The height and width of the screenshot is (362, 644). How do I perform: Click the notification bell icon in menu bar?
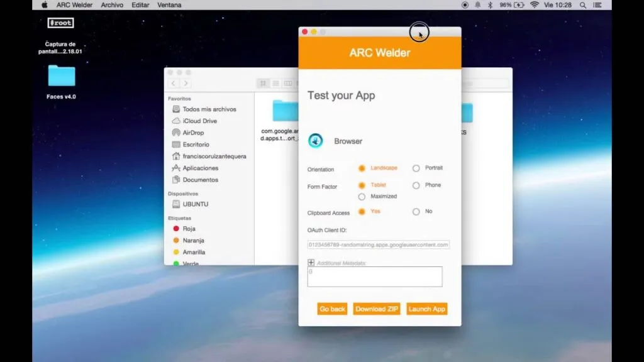pyautogui.click(x=478, y=5)
